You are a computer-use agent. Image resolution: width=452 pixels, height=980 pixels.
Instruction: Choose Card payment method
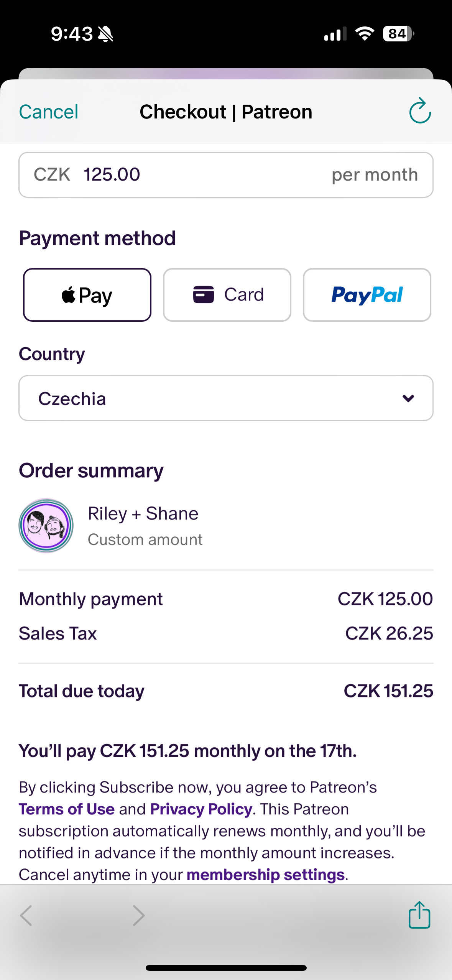[x=227, y=295]
